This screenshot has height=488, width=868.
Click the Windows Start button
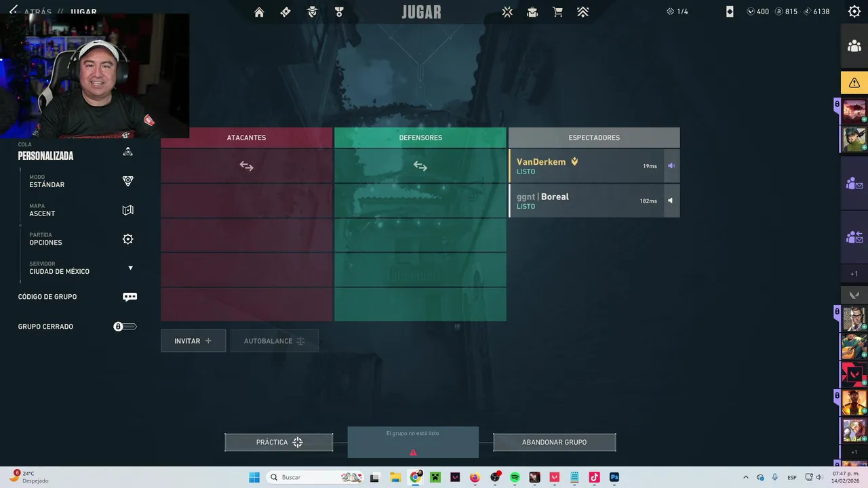(254, 477)
